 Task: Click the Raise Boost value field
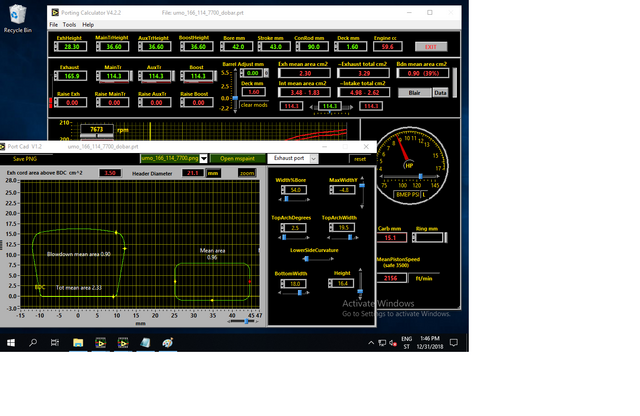199,102
